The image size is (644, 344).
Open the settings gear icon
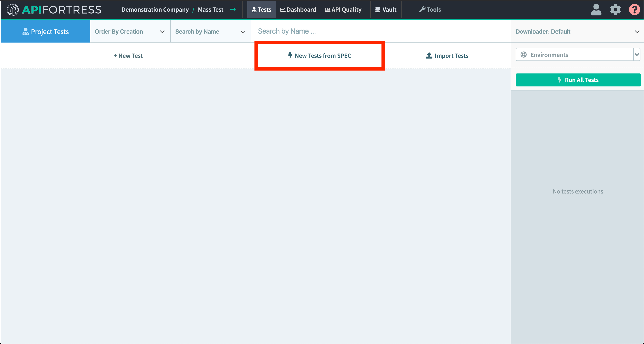click(615, 10)
